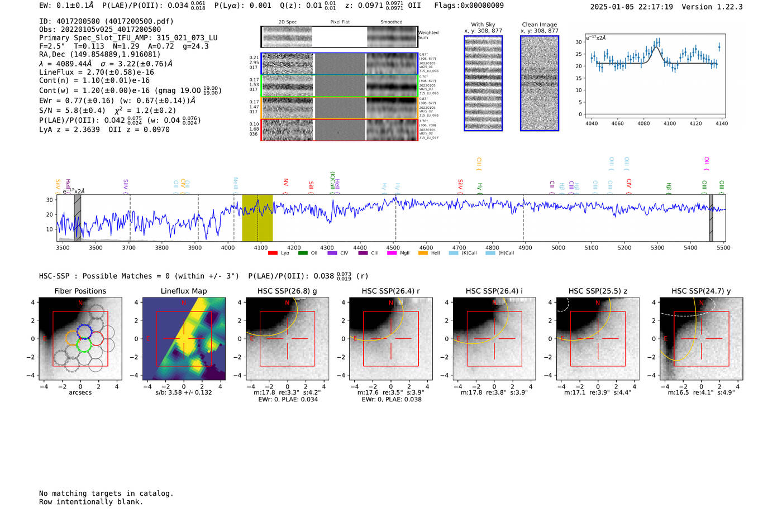
Task: Click the Gaussian emission line fit plot
Action: pyautogui.click(x=655, y=76)
